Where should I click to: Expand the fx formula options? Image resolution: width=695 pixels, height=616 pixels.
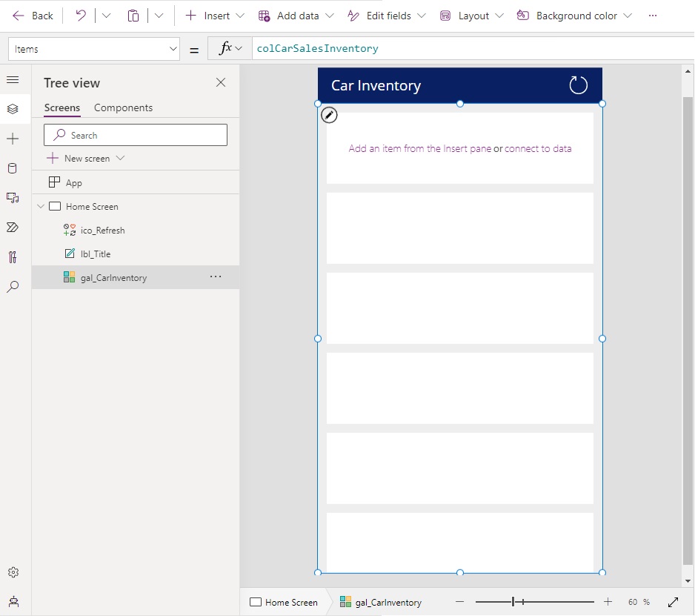[x=231, y=48]
